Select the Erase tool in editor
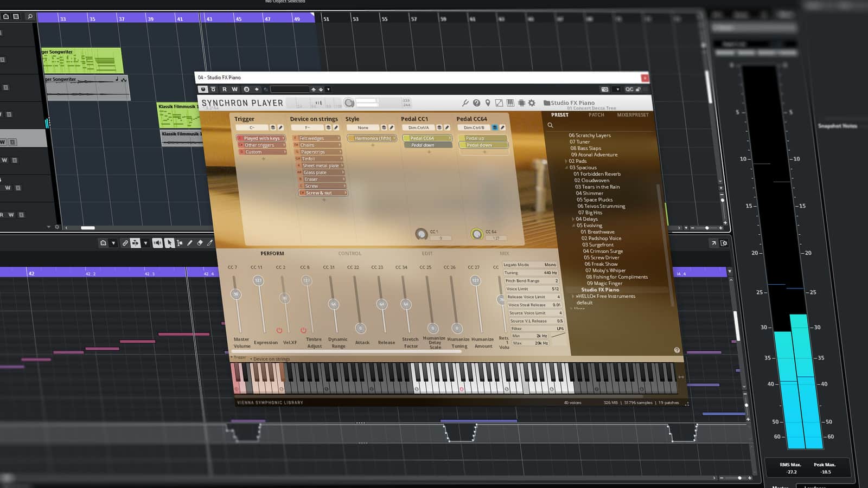Screen dimensions: 868x488 pyautogui.click(x=200, y=243)
